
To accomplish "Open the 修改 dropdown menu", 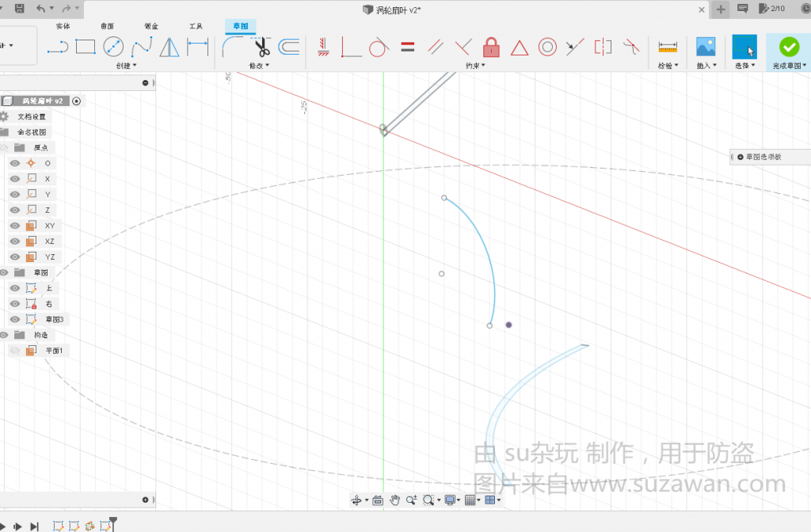I will [259, 66].
